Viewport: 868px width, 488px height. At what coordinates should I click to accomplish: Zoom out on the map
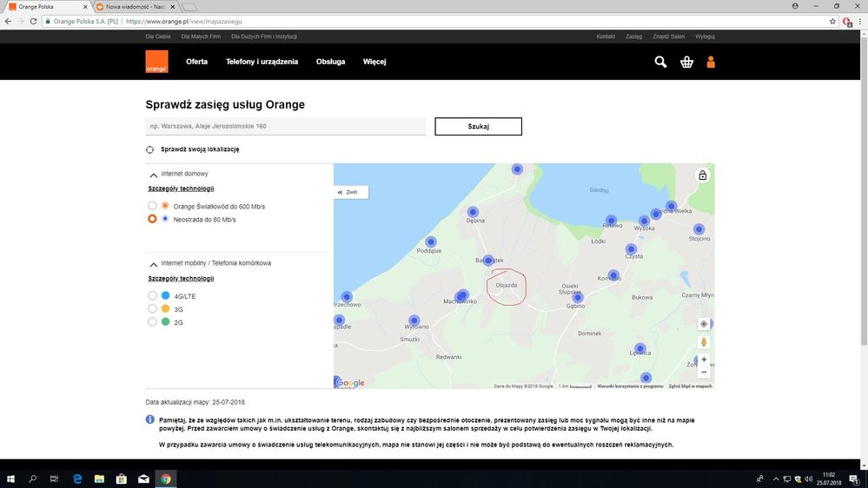(x=704, y=373)
